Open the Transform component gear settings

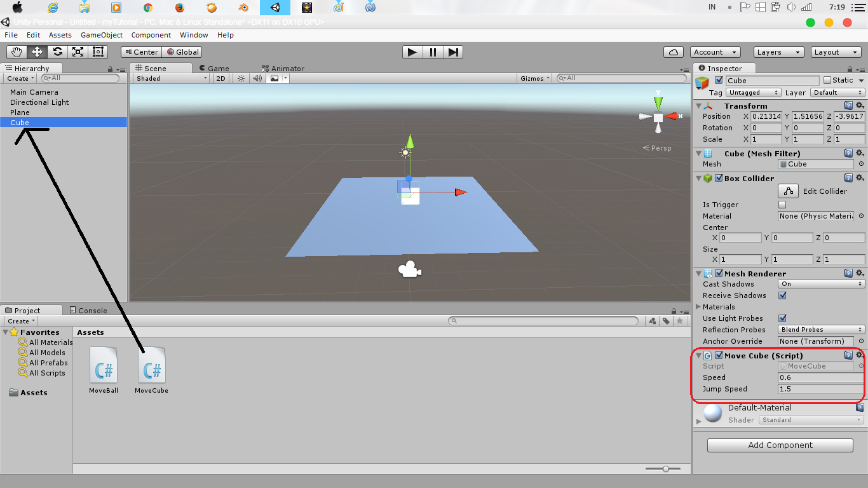click(860, 105)
